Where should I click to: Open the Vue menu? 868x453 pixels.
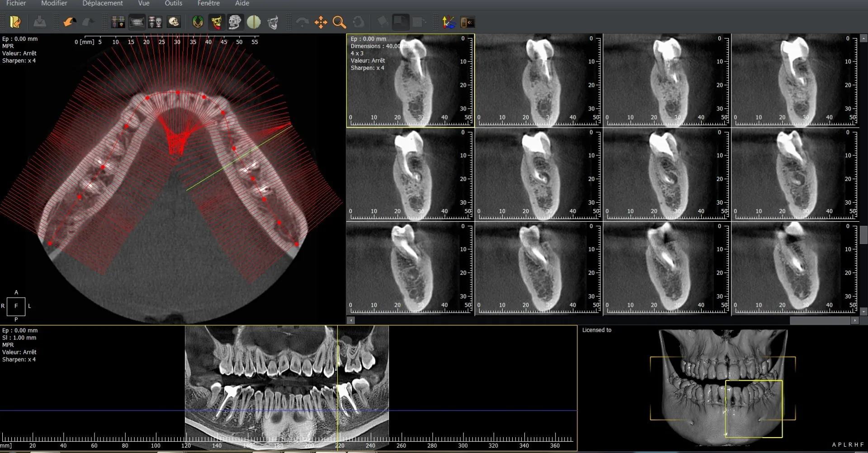click(x=143, y=3)
